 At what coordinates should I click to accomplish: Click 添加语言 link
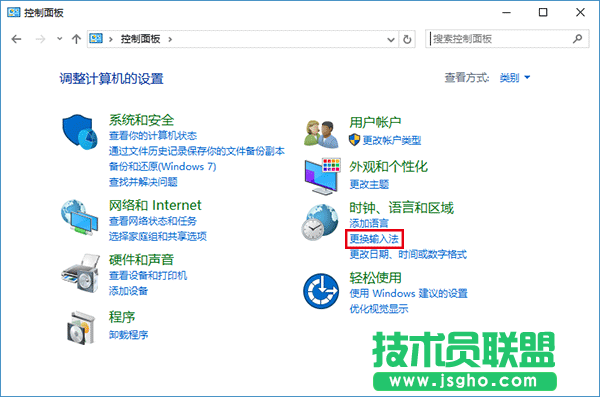(x=369, y=223)
